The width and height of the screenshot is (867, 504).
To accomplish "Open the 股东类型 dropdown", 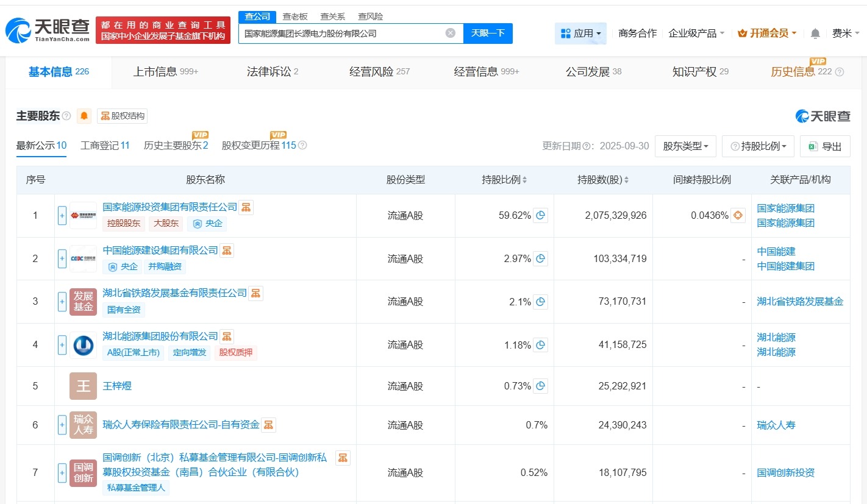I will [685, 146].
